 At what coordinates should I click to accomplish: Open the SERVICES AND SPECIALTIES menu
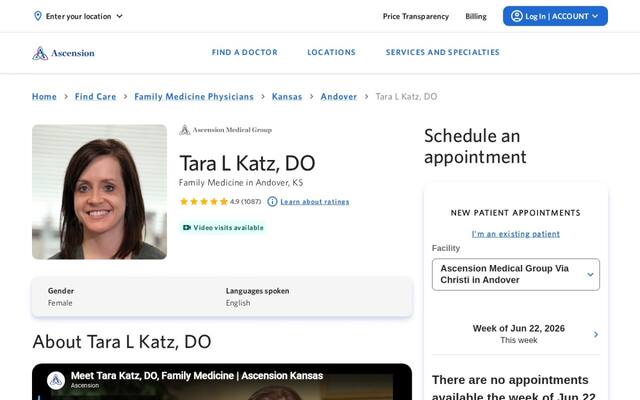coord(442,52)
